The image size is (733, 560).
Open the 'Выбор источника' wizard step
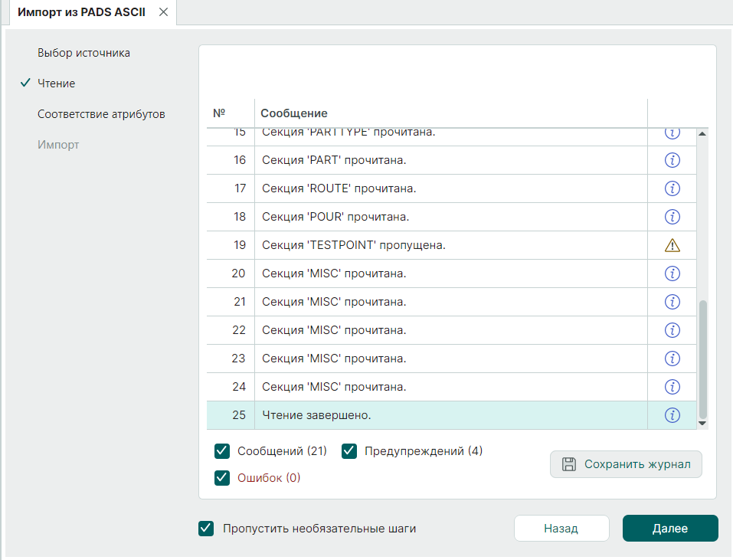click(83, 53)
